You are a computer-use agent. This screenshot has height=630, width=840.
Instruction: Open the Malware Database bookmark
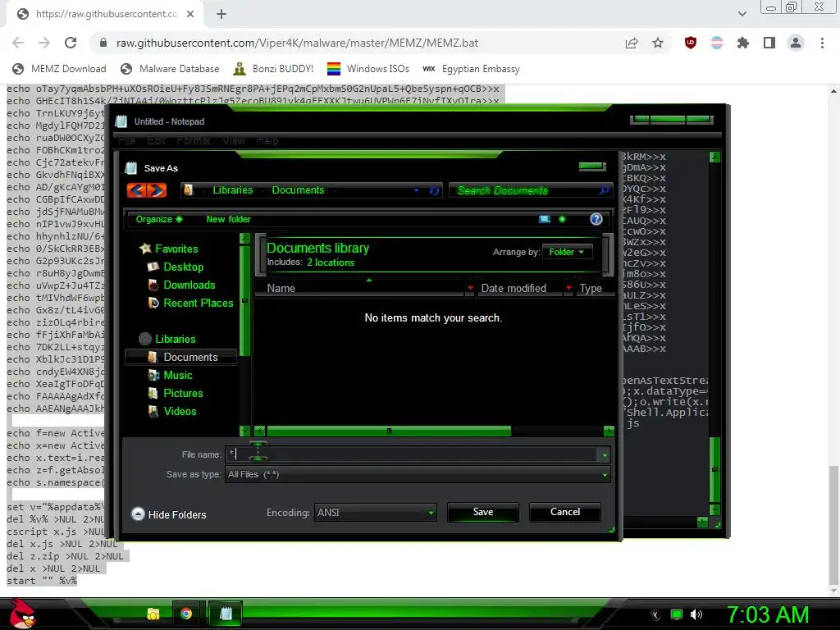coord(170,69)
